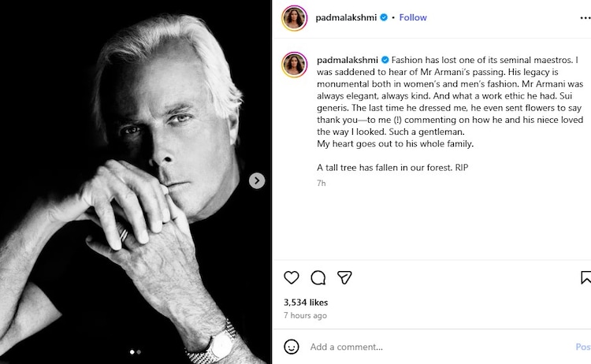Click the profile avatar beside the caption

(x=295, y=65)
